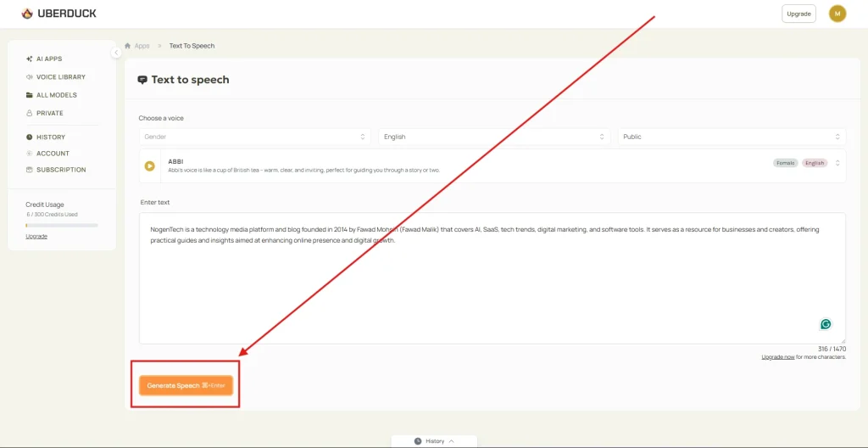Select the ABBI voice name
868x448 pixels.
pyautogui.click(x=175, y=161)
